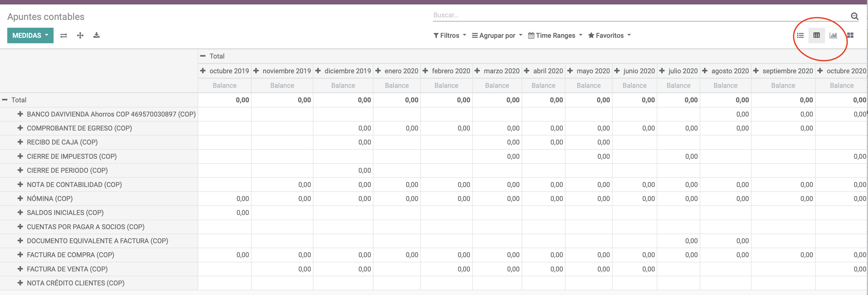Image resolution: width=868 pixels, height=295 pixels.
Task: Click CIERRE DE PERIODO diciembre 2019 value
Action: point(343,170)
